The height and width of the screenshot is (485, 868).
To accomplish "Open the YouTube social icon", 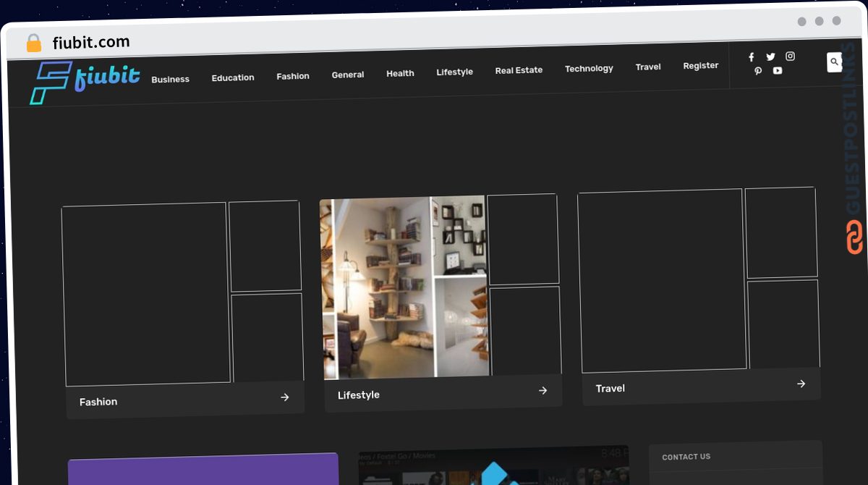I will point(777,70).
